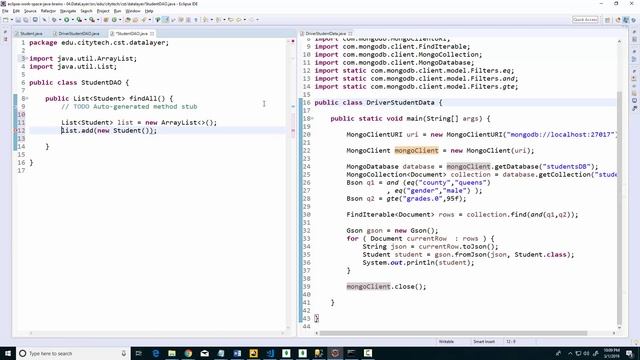The image size is (640, 360).
Task: Open Microsoft Edge from taskbar
Action: pos(156,353)
